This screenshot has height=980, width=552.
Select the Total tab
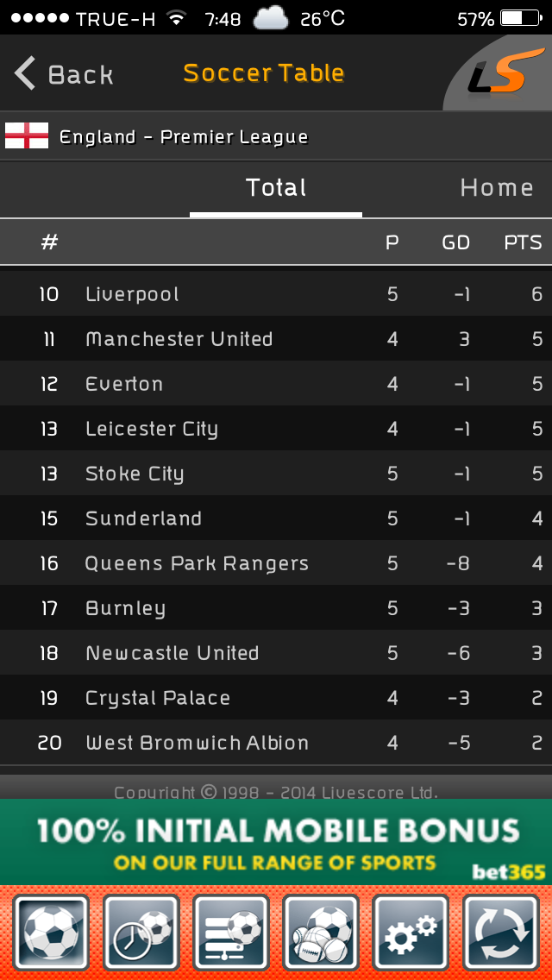tap(276, 188)
